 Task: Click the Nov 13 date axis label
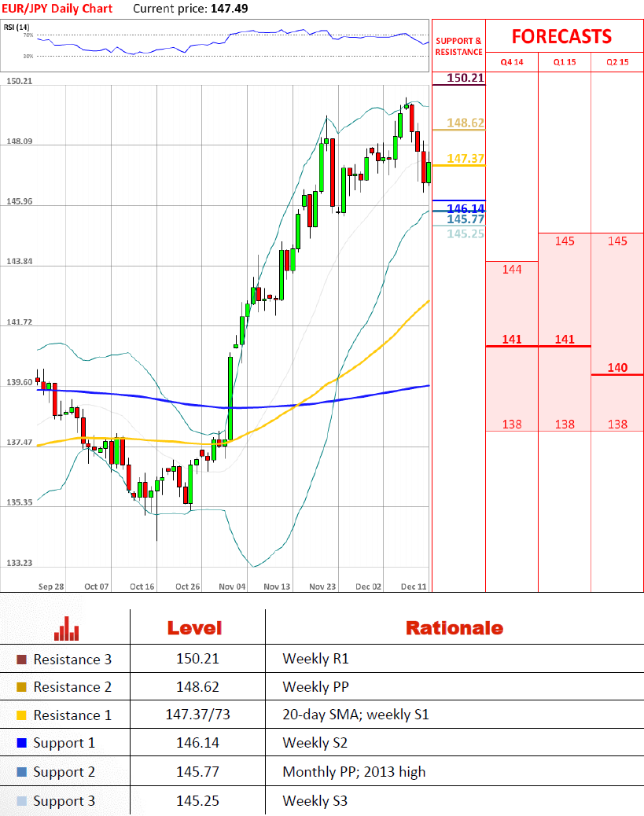coord(277,586)
